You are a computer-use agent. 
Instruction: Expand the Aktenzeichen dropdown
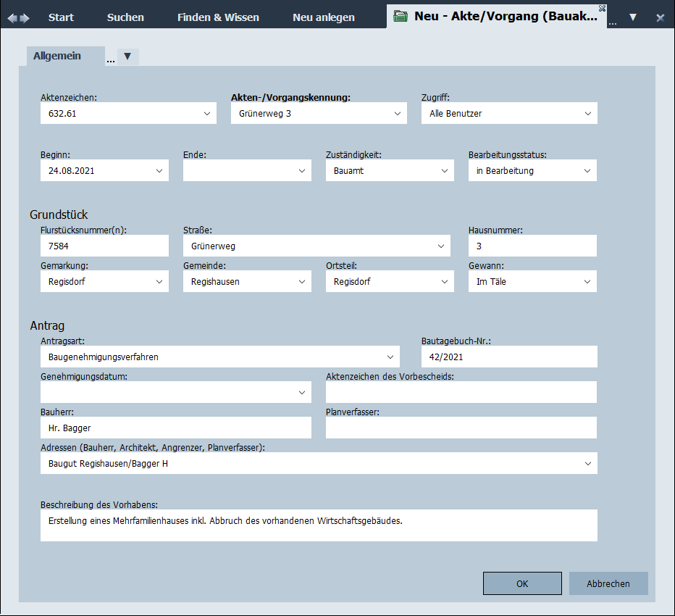click(207, 114)
